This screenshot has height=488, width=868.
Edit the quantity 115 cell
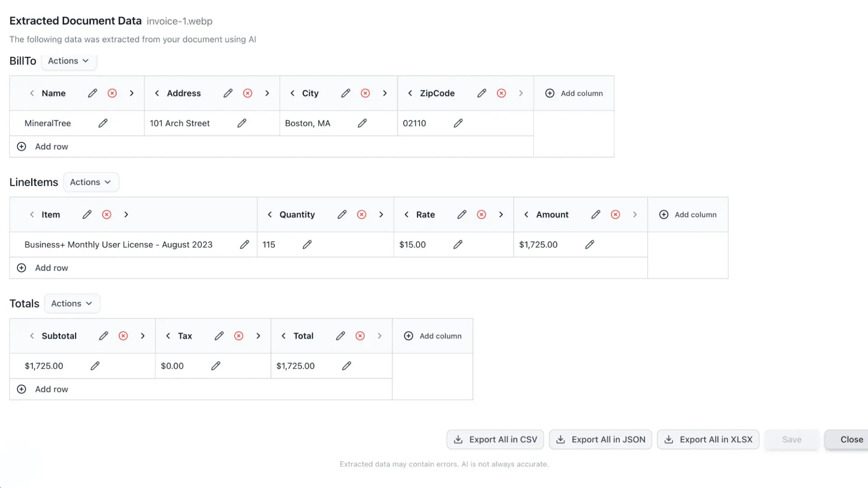pyautogui.click(x=307, y=244)
